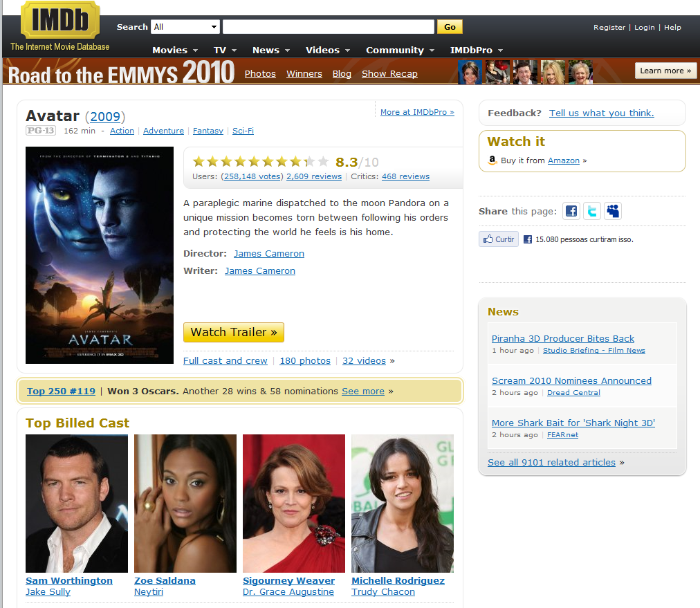Open Sam Worthington's cast photo
This screenshot has height=608, width=700.
pos(77,503)
